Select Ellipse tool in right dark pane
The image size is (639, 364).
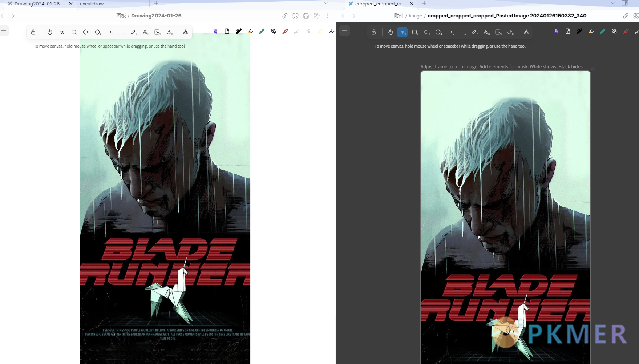point(438,32)
